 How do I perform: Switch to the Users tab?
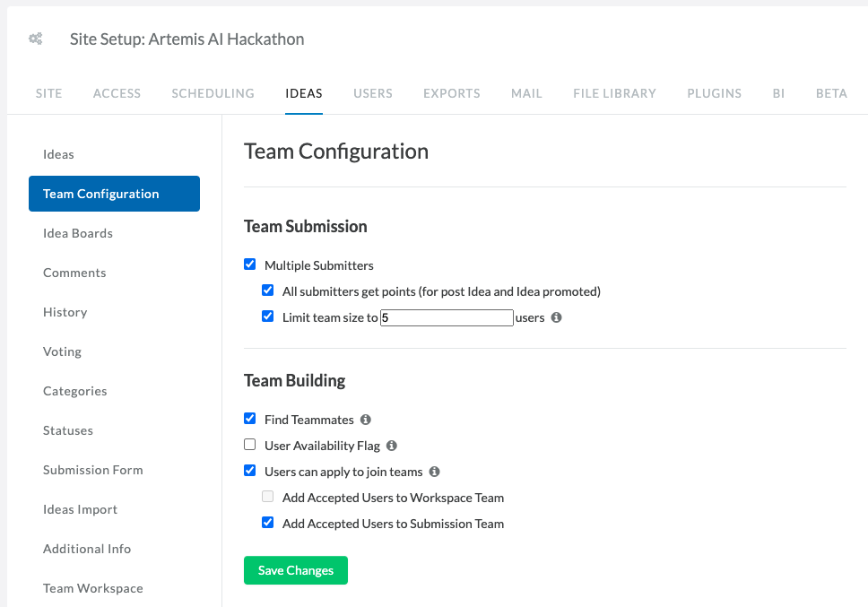(372, 93)
